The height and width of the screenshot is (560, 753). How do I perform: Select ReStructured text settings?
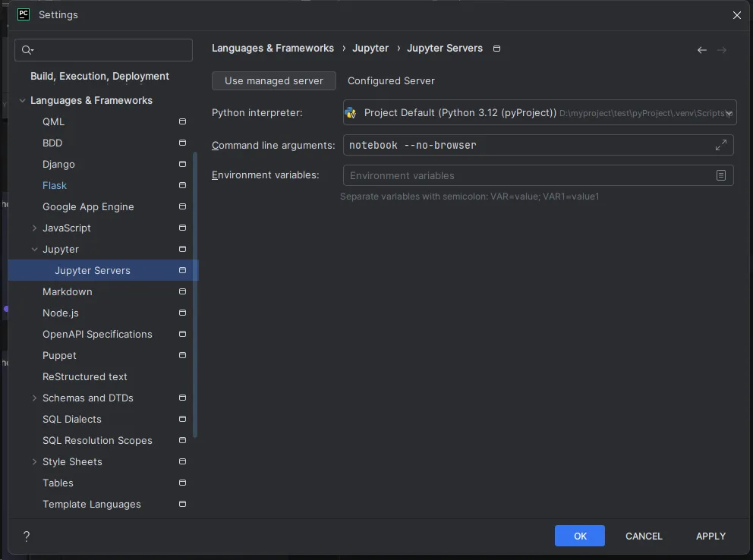pyautogui.click(x=84, y=376)
